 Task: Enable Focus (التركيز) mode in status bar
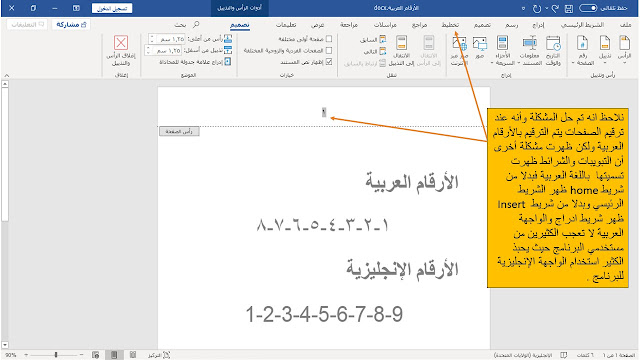click(159, 355)
